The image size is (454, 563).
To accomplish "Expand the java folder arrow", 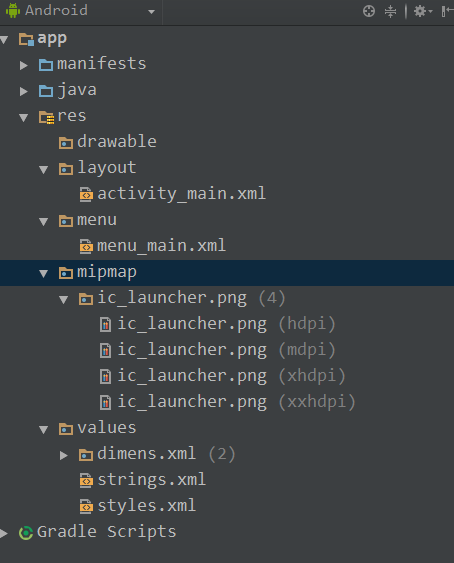I will pos(24,91).
